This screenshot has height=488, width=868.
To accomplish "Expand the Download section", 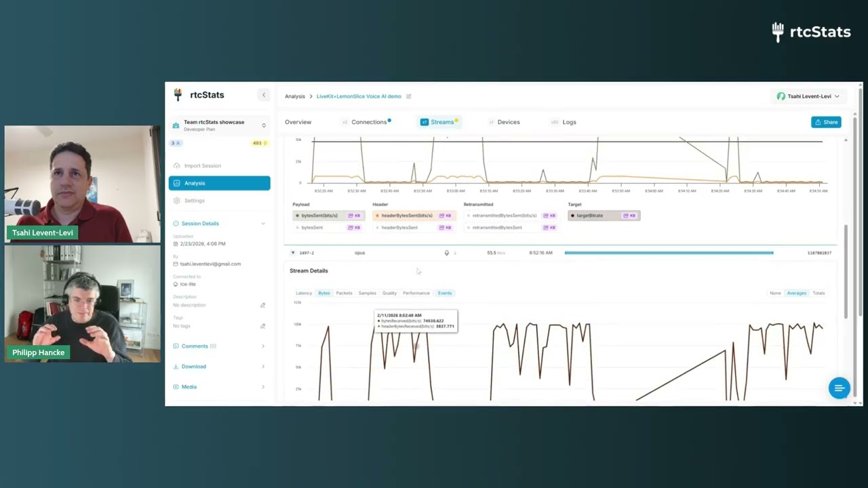I will (219, 367).
